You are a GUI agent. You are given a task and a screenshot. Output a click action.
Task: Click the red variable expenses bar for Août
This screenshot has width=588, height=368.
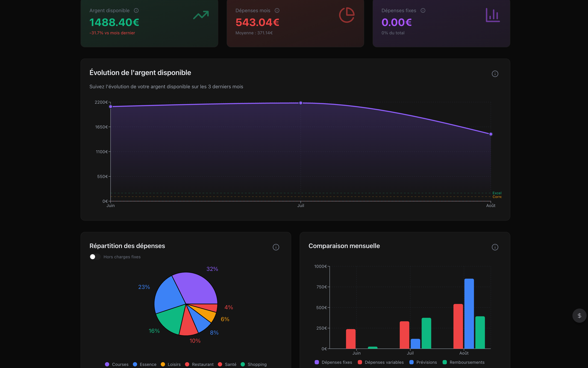pos(458,326)
